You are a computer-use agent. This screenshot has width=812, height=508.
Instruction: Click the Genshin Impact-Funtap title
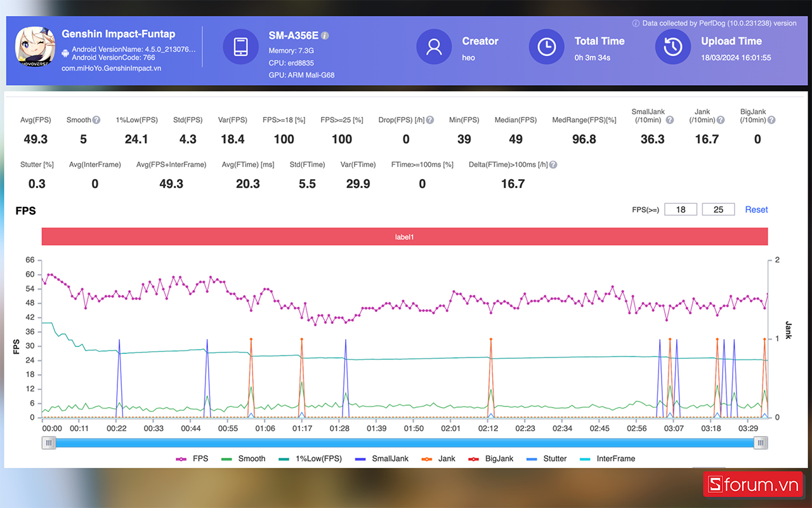point(119,34)
